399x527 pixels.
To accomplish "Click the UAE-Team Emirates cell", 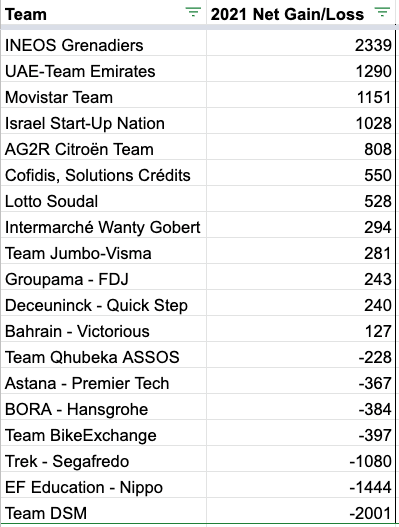I will pos(104,71).
